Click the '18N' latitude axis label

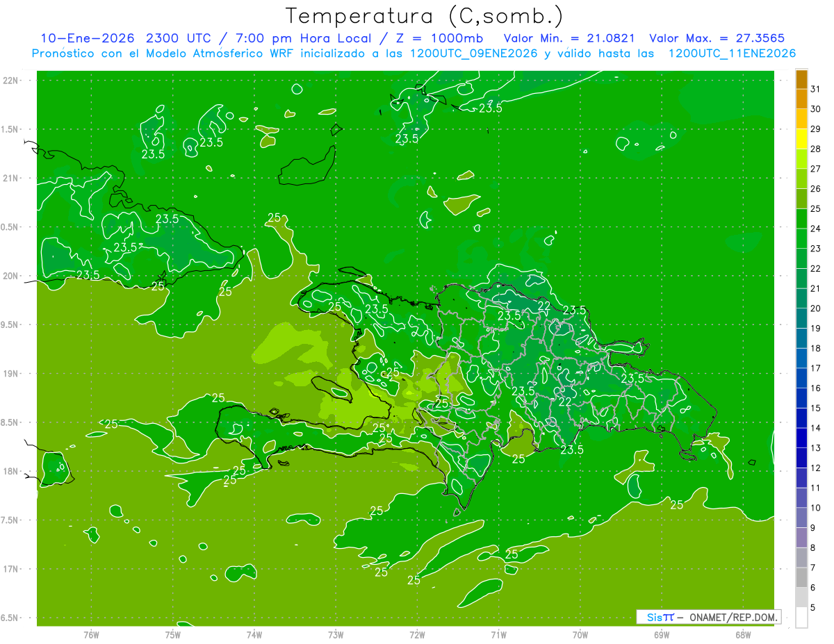coord(10,472)
